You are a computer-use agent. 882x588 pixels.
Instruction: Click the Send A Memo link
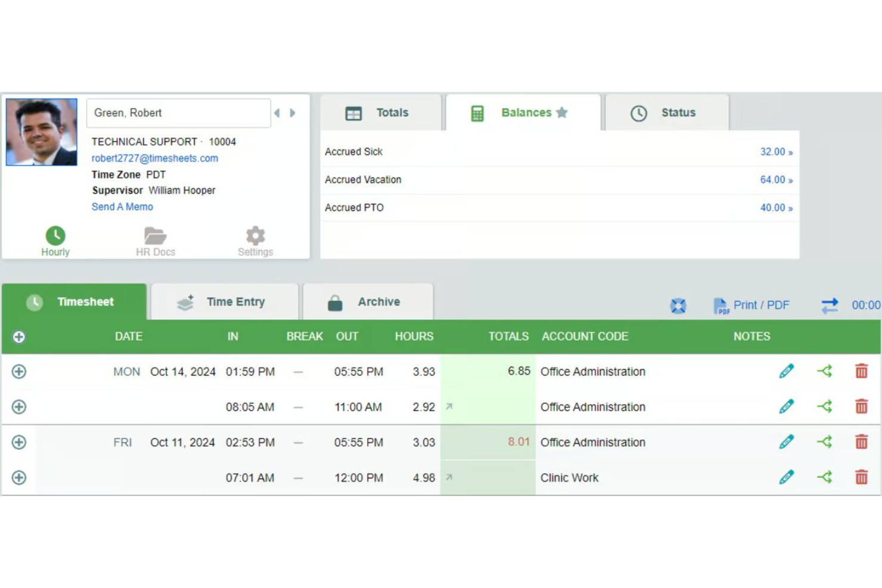coord(122,207)
